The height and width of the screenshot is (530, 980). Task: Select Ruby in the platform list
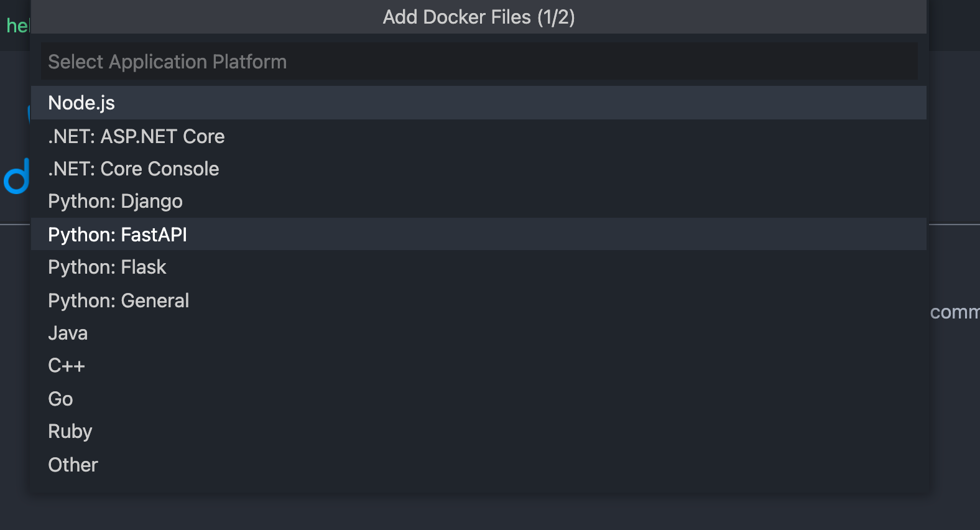(x=70, y=432)
